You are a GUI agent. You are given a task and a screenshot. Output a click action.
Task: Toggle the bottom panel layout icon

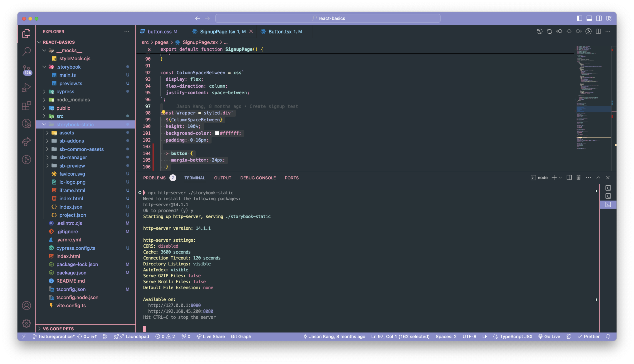point(589,18)
